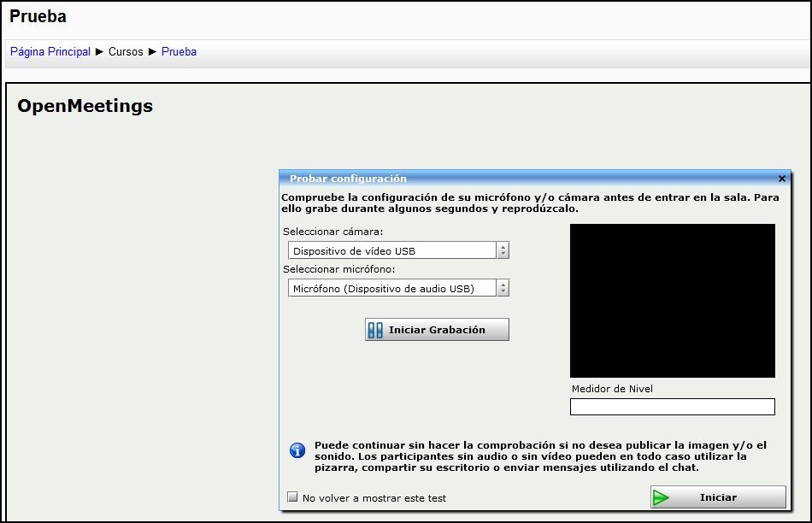Viewport: 812px width, 523px height.
Task: Select the Cursos breadcrumb item
Action: (126, 52)
